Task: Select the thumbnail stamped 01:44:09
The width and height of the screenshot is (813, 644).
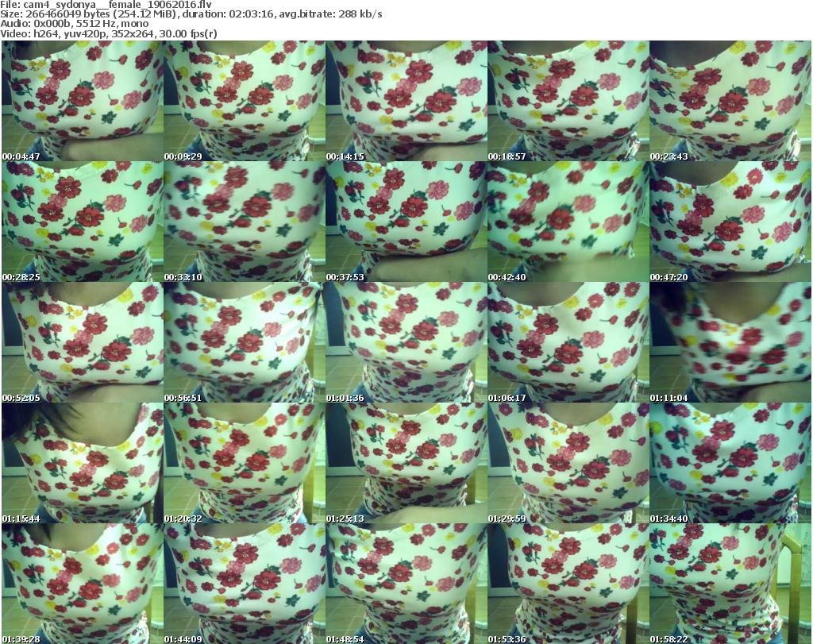Action: click(x=245, y=584)
